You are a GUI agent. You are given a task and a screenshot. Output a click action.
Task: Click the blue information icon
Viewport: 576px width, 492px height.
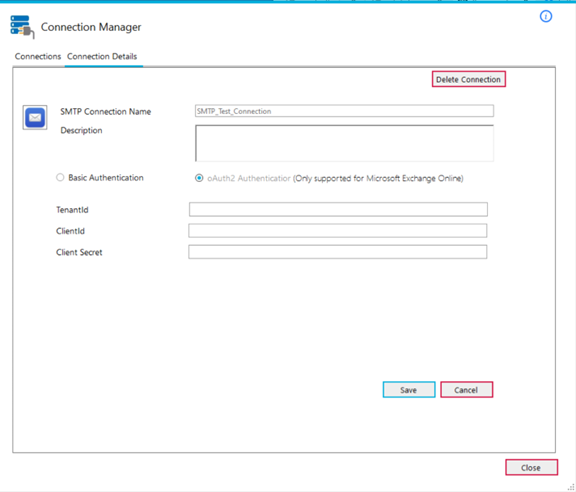click(x=546, y=16)
